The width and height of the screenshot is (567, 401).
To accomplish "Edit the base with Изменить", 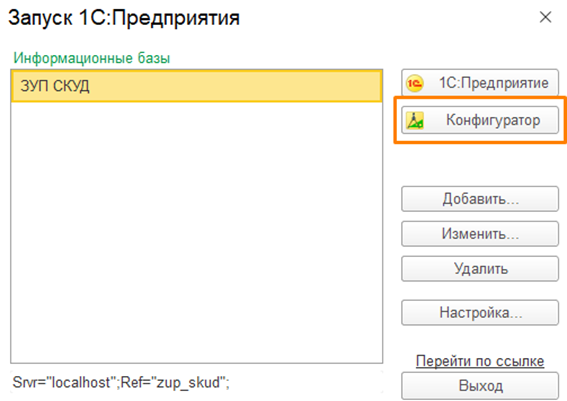I will (480, 234).
